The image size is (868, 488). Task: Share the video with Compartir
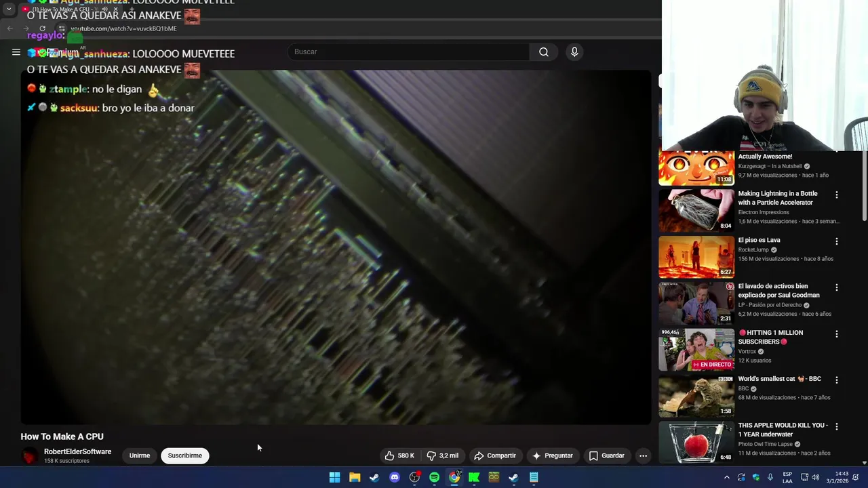point(495,455)
